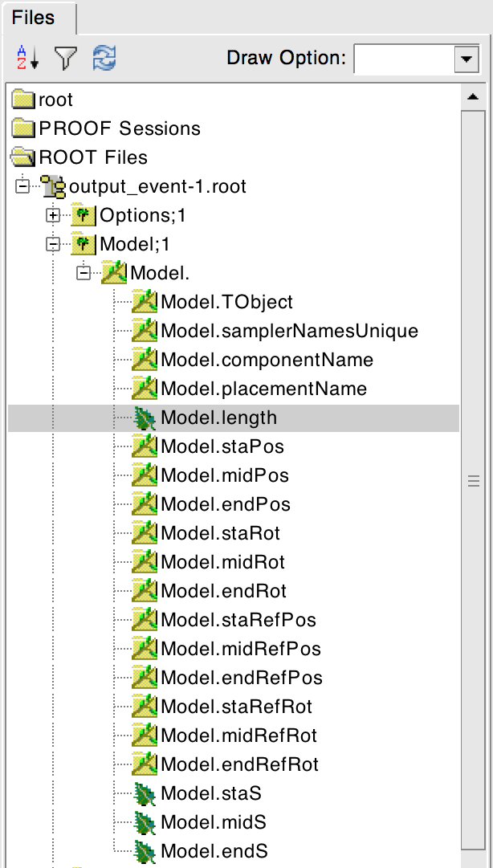
Task: Open the Draw Option dropdown arrow
Action: click(x=467, y=58)
